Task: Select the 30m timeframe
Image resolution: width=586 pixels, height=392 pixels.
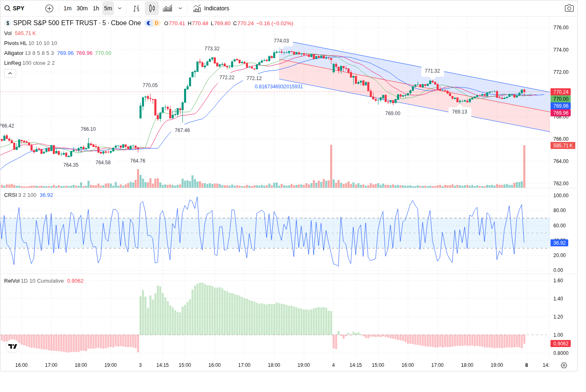Action: (x=82, y=8)
